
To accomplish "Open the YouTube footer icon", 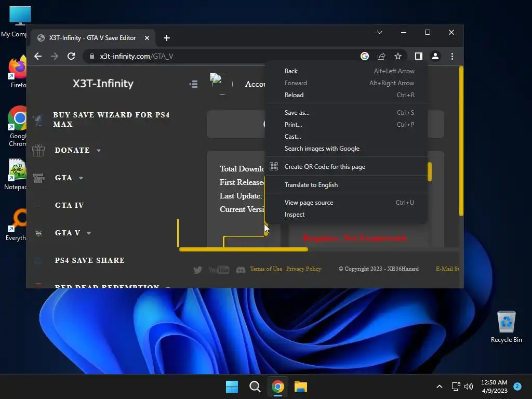I will (219, 270).
